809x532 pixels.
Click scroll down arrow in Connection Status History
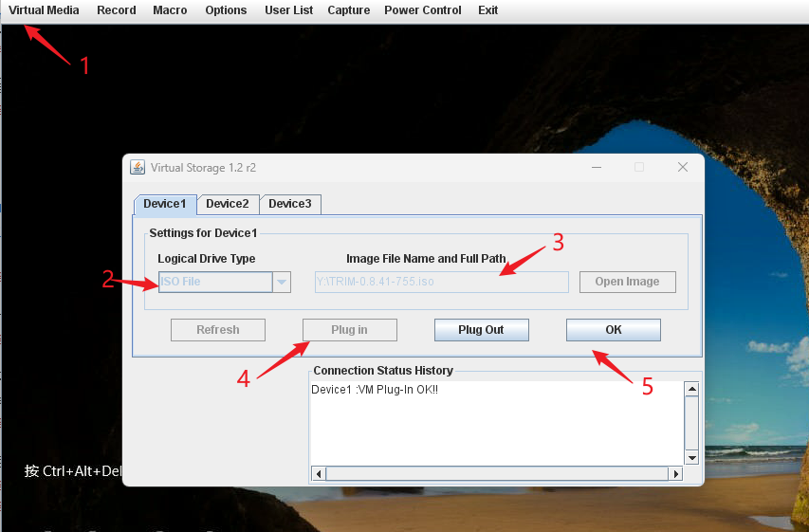692,457
